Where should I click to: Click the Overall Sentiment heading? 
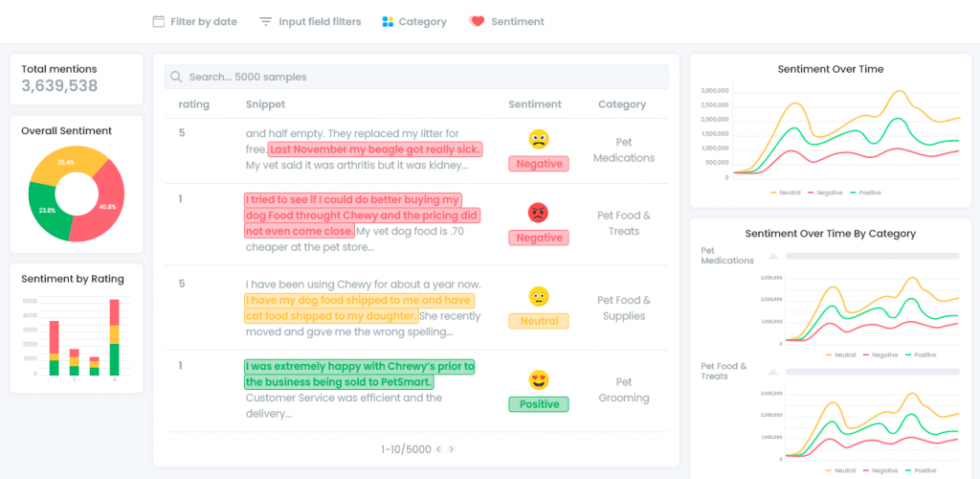click(x=66, y=130)
